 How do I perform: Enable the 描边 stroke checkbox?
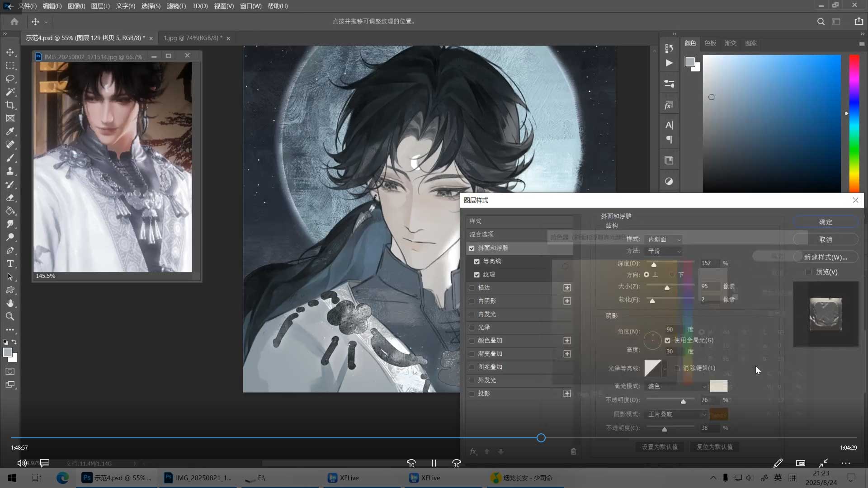[x=472, y=288]
